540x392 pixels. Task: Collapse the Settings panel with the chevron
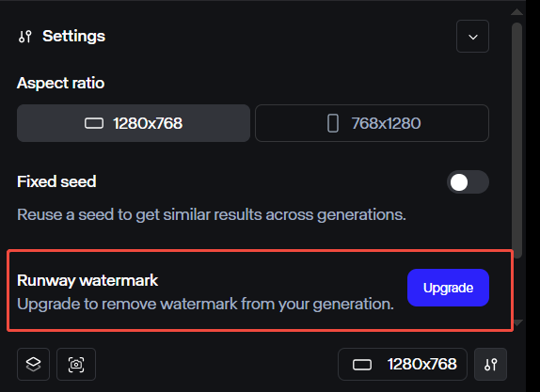[472, 37]
